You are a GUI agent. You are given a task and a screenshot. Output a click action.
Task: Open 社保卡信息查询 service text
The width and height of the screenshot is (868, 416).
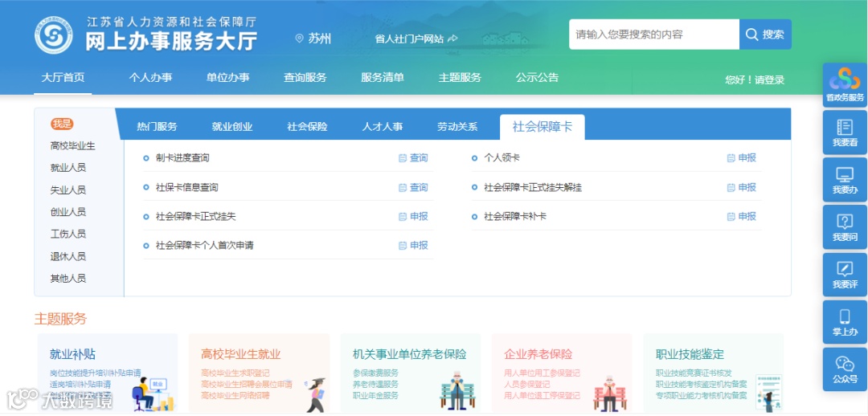pos(187,188)
